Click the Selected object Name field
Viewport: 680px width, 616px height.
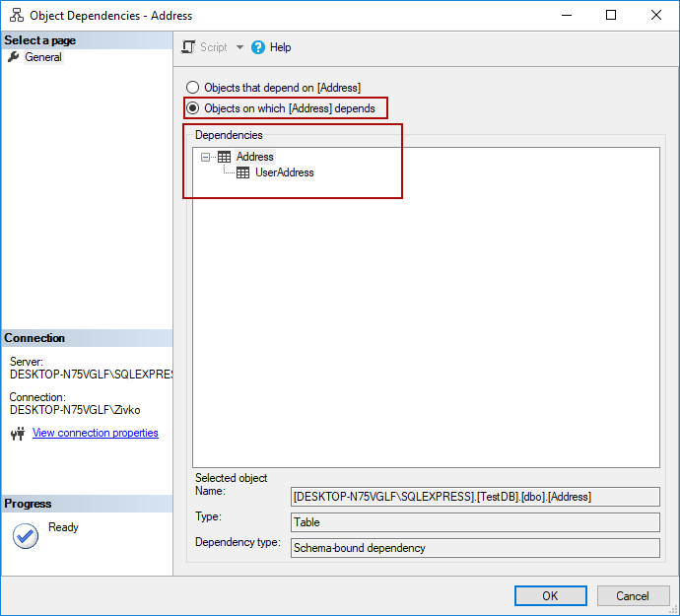pyautogui.click(x=475, y=497)
